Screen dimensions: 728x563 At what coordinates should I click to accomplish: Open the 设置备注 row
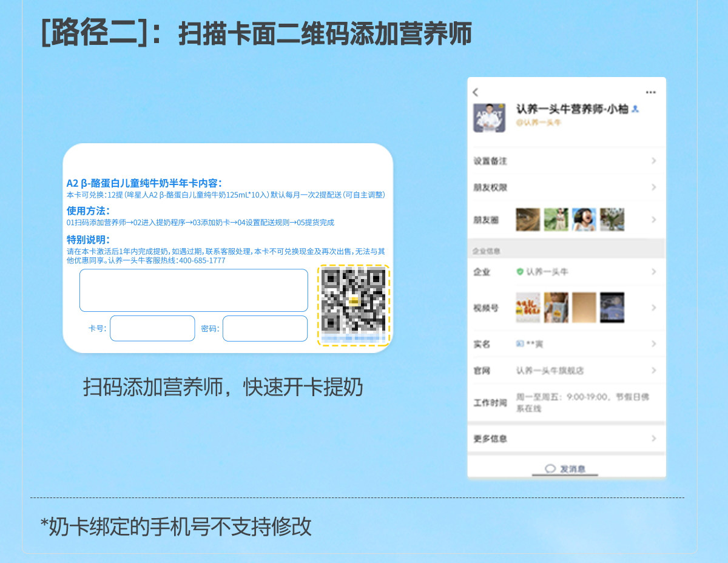tap(566, 161)
